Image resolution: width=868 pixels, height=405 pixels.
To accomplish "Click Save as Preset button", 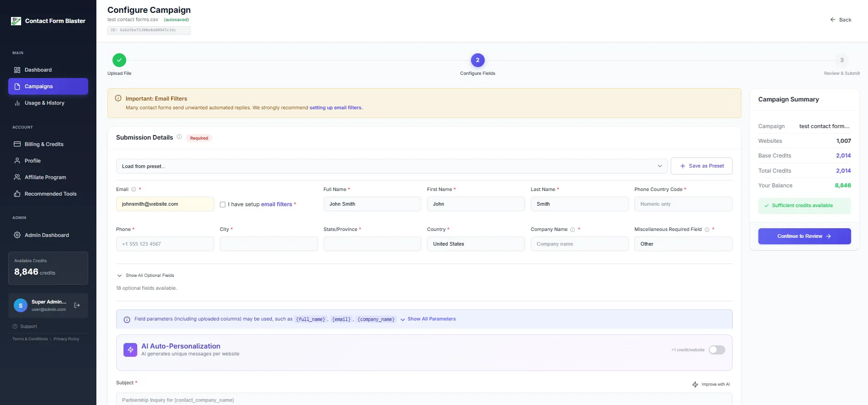I will 701,166.
